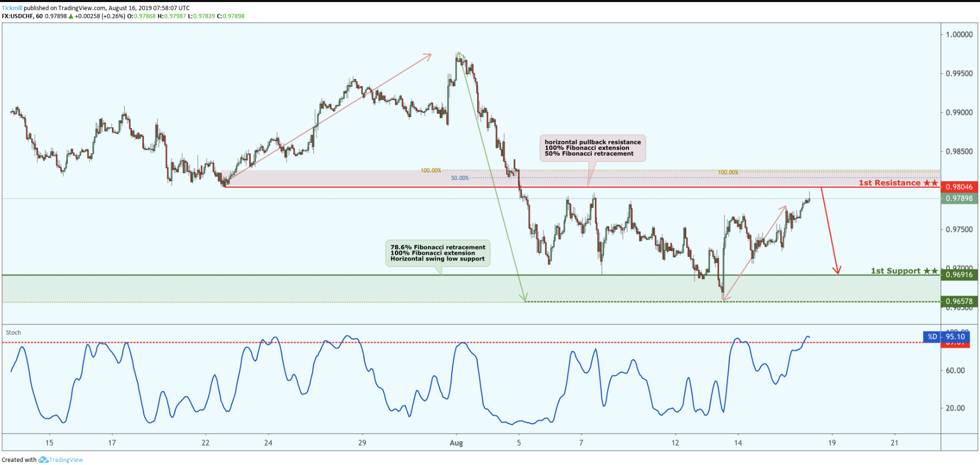
Task: Click the 60.00 stochastic axis label
Action: (955, 371)
